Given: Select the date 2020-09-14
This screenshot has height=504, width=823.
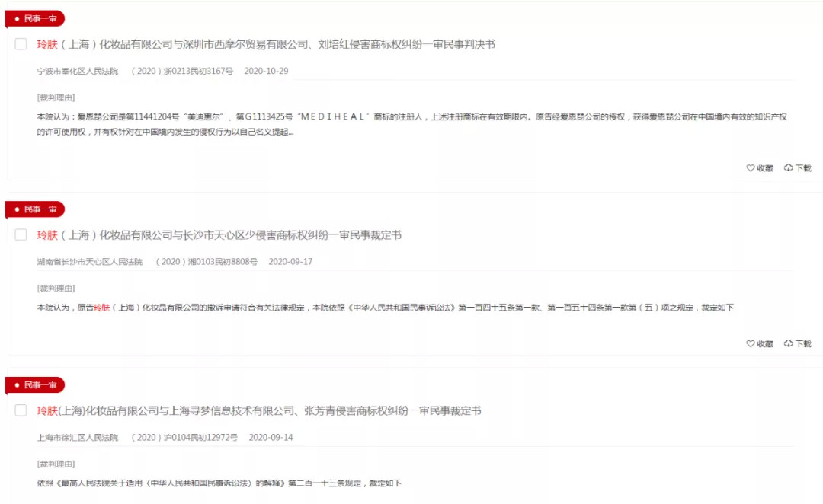Looking at the screenshot, I should pyautogui.click(x=271, y=437).
